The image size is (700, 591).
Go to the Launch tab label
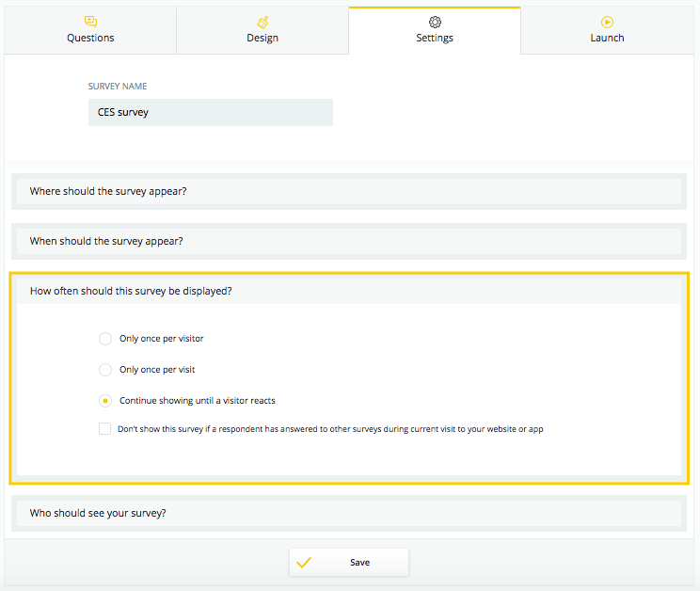tap(607, 38)
